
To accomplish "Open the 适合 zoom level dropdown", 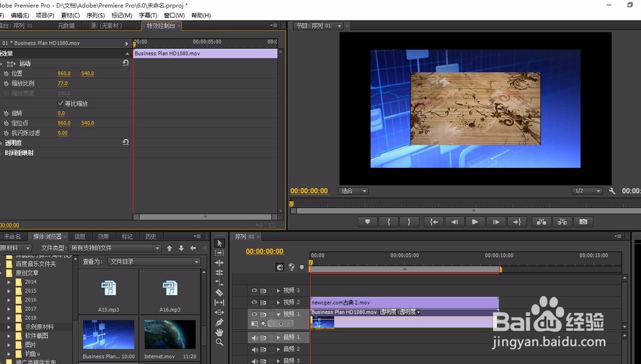I will [353, 191].
